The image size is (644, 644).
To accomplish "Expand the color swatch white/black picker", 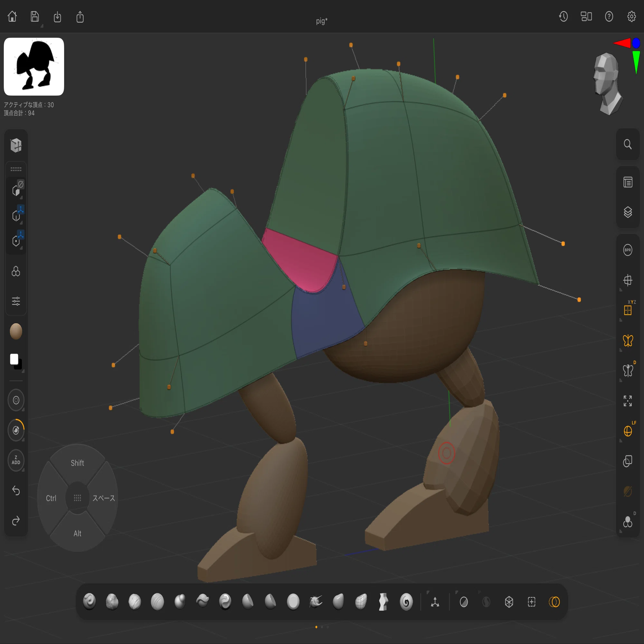I will pyautogui.click(x=16, y=361).
